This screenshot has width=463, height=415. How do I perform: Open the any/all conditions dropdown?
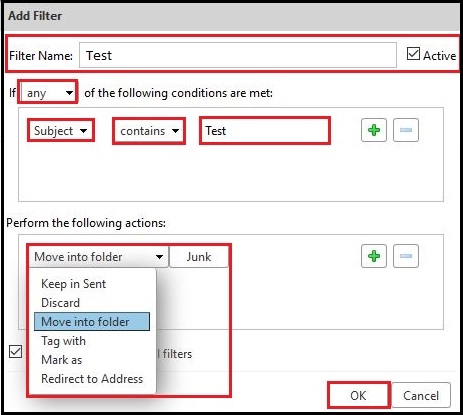pyautogui.click(x=49, y=93)
